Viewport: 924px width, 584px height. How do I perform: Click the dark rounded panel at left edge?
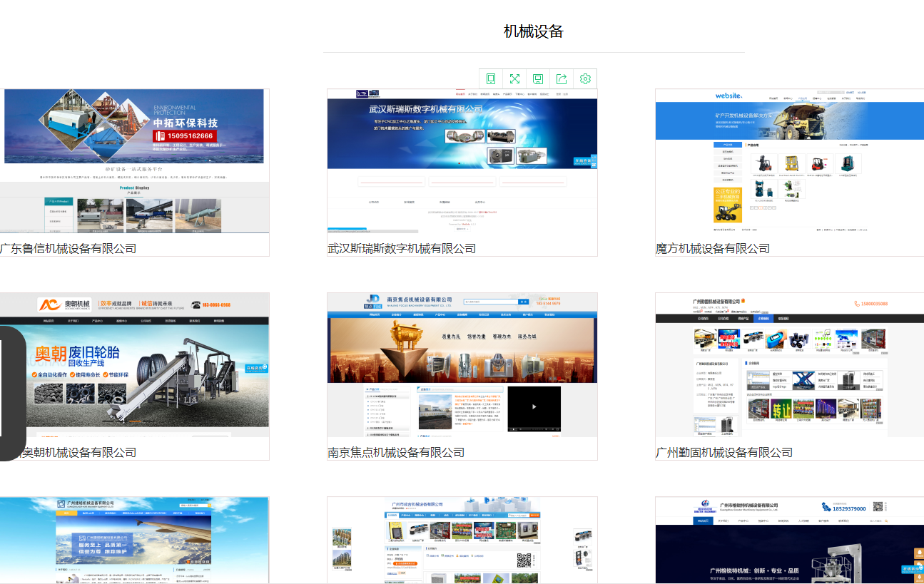click(x=13, y=393)
